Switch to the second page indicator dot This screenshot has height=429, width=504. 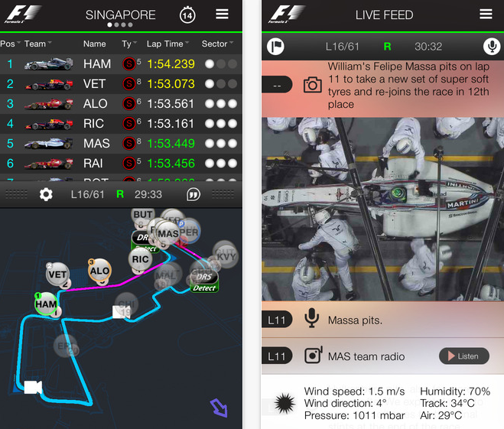(x=116, y=24)
